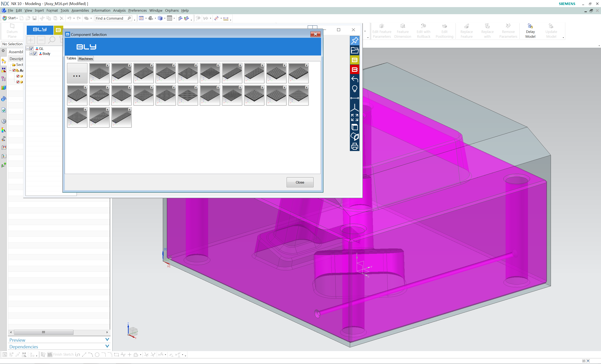Toggle second child component red checkbox

coord(18,82)
